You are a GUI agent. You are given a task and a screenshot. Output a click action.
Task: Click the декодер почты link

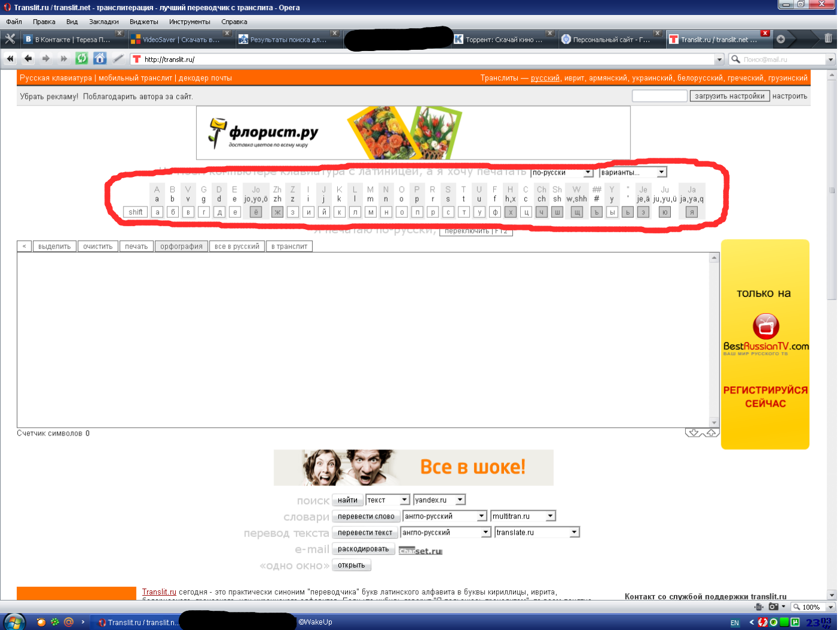[x=205, y=78]
